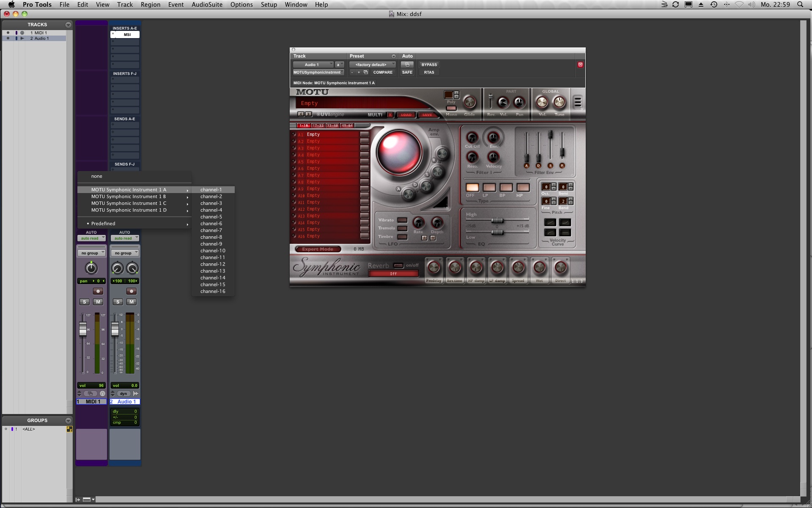Click the MOTU next preset arrow
Viewport: 812px width, 508px height.
tap(308, 114)
